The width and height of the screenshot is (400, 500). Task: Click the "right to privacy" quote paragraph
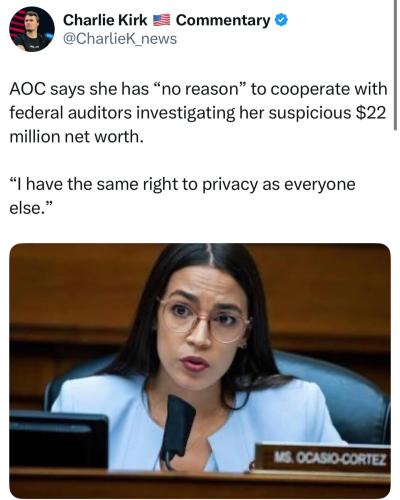coord(182,196)
